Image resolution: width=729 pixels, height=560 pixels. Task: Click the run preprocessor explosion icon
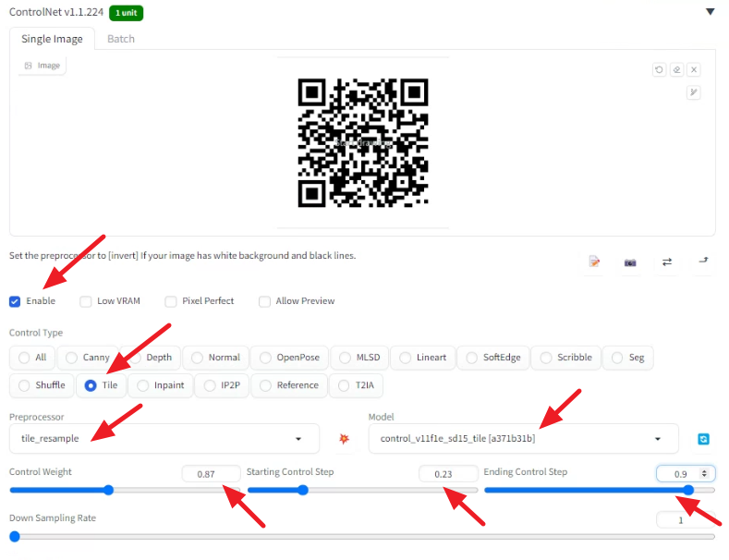[344, 439]
